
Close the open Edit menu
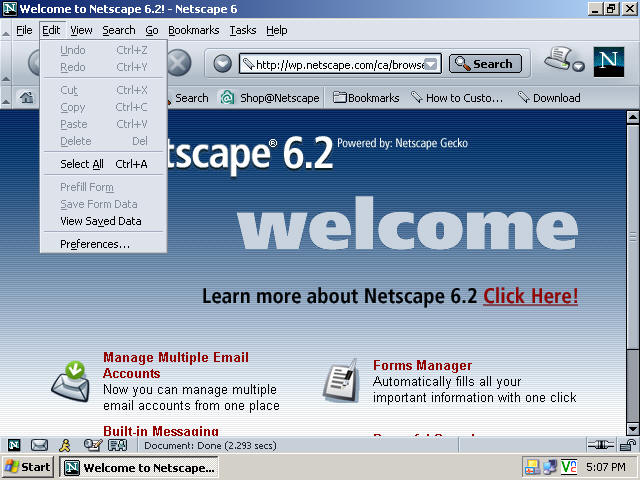coord(51,30)
